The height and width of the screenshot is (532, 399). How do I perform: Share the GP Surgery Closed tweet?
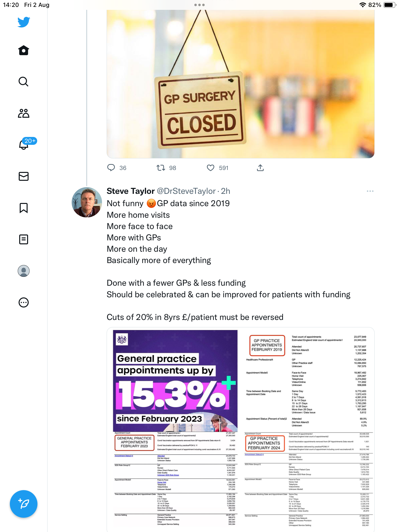coord(260,168)
